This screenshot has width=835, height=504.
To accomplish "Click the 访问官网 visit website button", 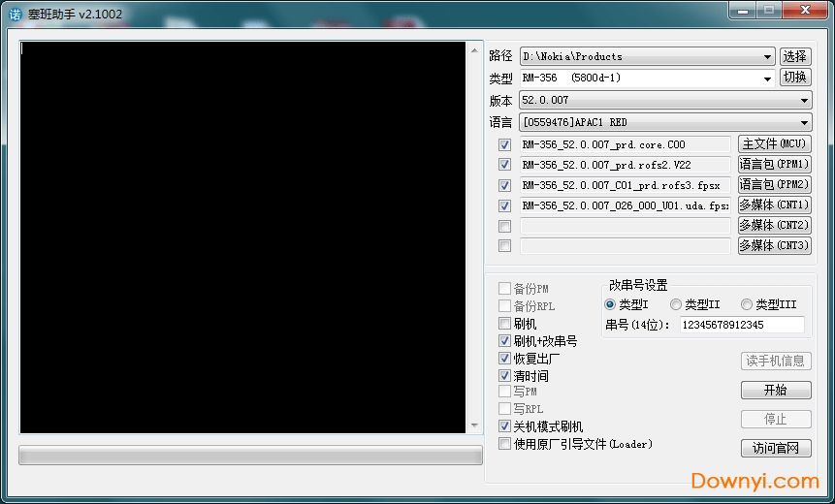I will pos(776,448).
